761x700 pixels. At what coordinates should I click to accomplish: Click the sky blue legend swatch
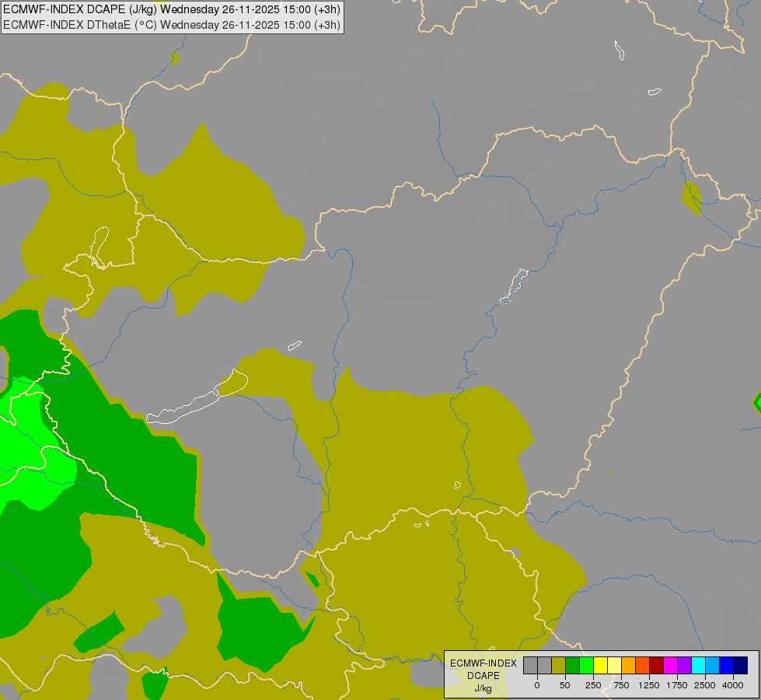pos(713,666)
